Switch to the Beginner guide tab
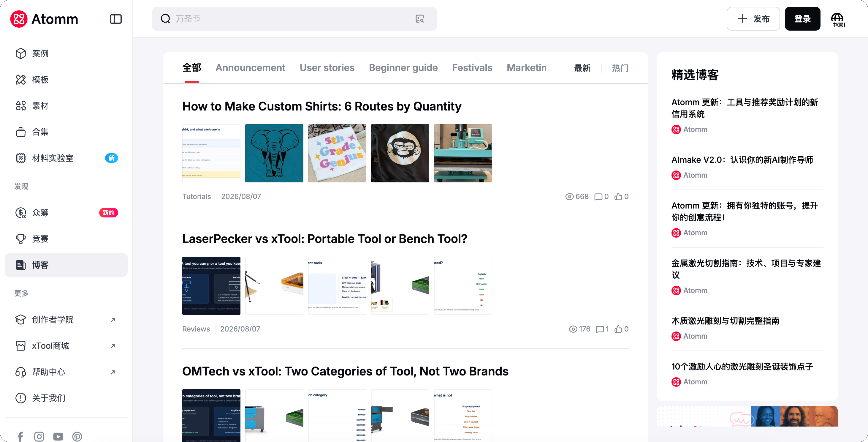868x442 pixels. coord(403,68)
